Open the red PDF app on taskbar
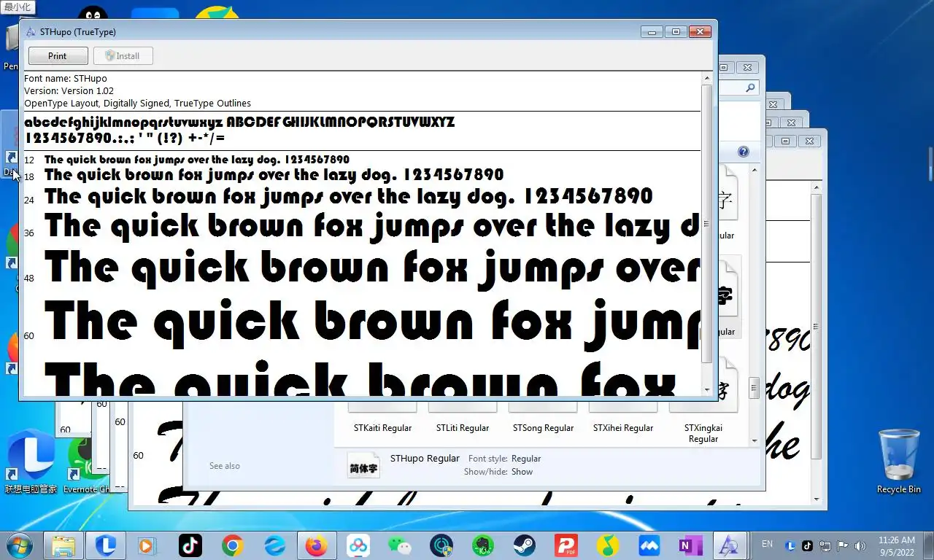 tap(566, 545)
